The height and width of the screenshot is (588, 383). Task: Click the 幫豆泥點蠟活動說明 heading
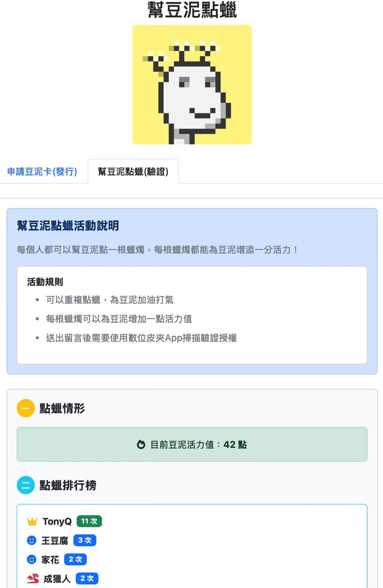[68, 226]
